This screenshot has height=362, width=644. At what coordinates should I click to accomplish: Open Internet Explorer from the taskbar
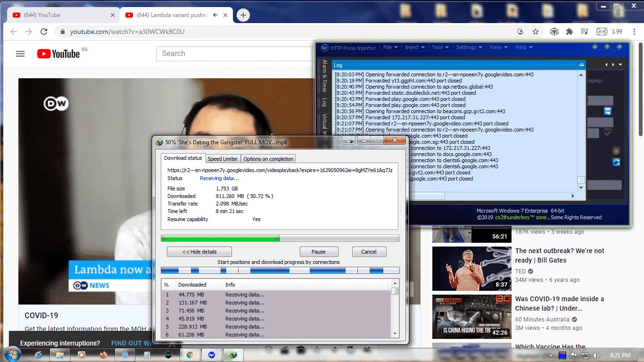[x=39, y=355]
